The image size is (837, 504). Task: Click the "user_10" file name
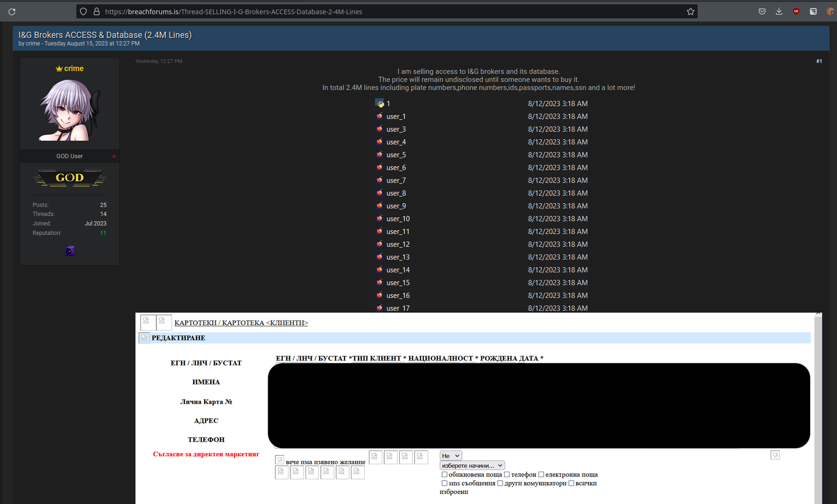point(398,218)
